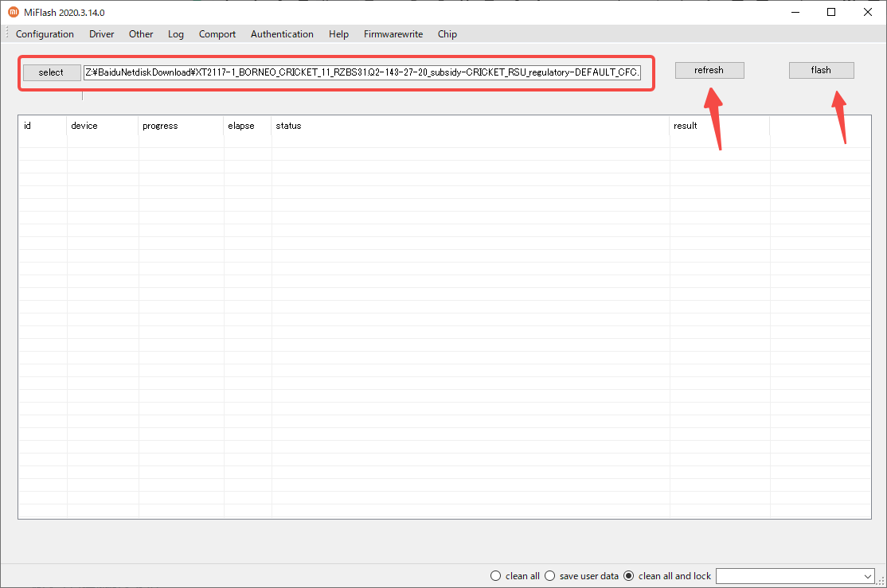The width and height of the screenshot is (887, 588).
Task: Click the progress column header
Action: (181, 126)
